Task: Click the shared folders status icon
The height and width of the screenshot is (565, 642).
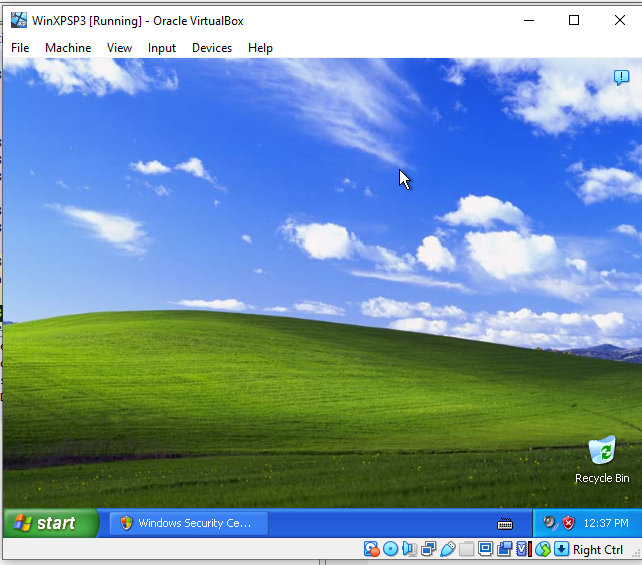Action: point(466,549)
